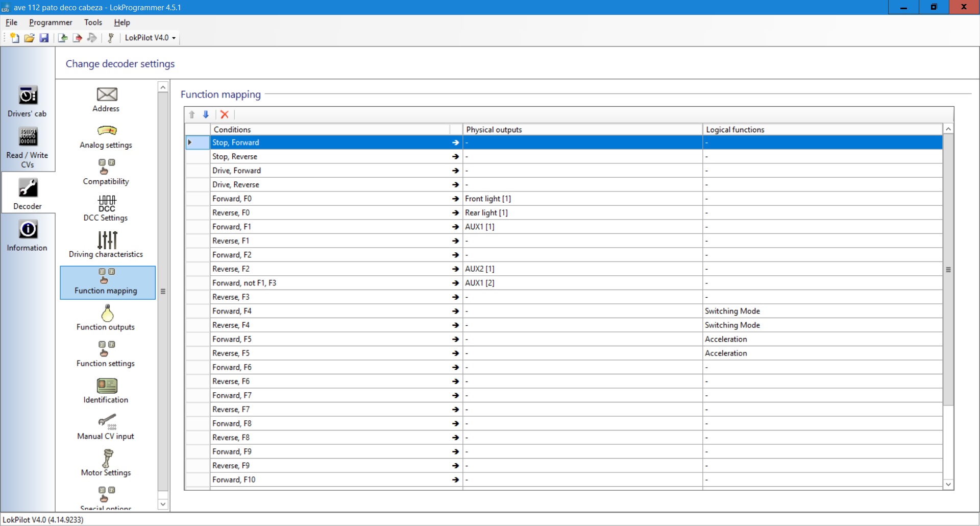Switch to Drivers' cab view

27,101
